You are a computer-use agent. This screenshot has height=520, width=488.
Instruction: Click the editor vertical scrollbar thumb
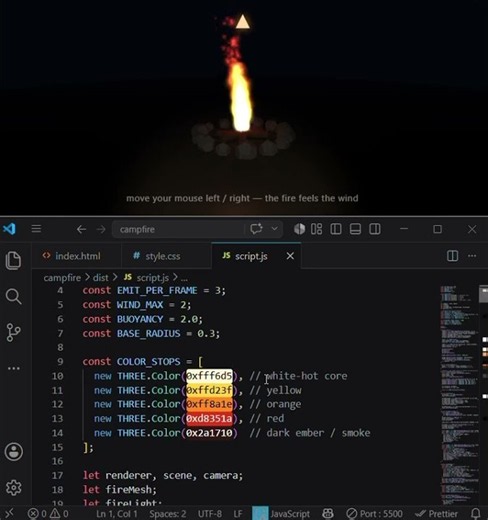point(483,294)
